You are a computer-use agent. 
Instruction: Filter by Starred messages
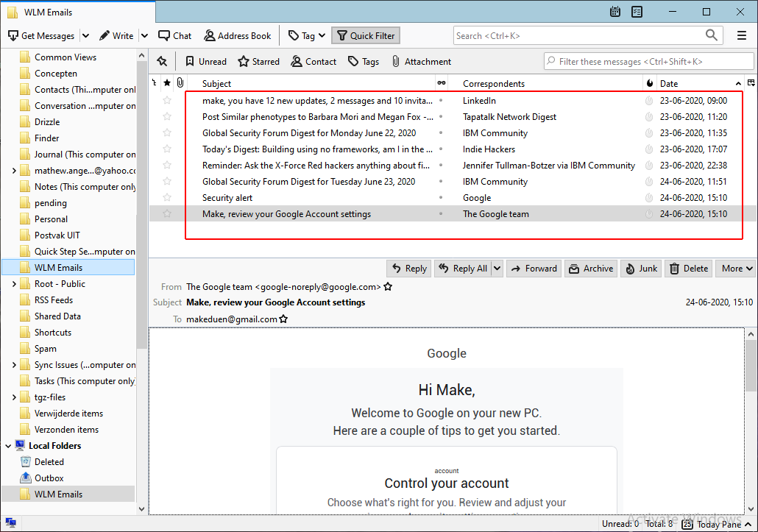(x=258, y=61)
